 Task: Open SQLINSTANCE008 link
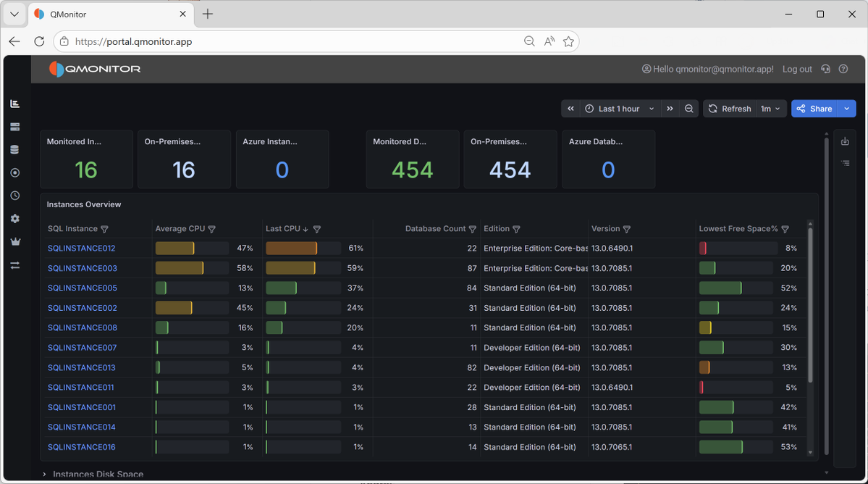tap(83, 327)
